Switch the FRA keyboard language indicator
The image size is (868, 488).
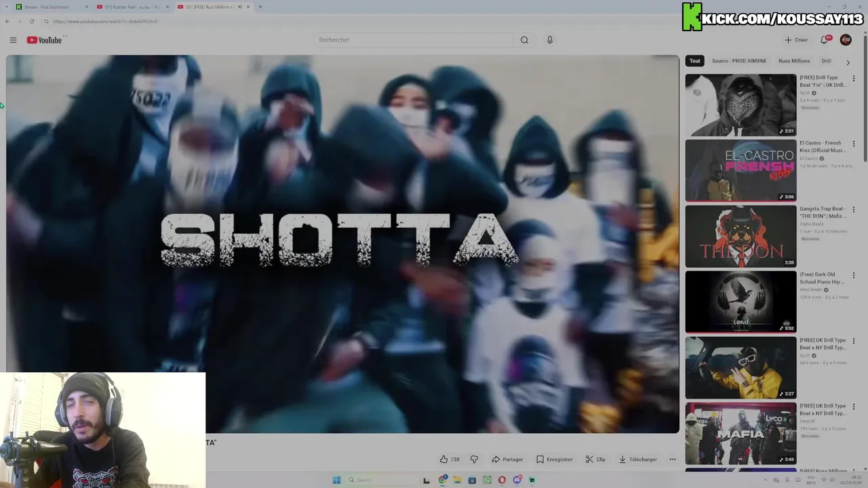coord(812,480)
